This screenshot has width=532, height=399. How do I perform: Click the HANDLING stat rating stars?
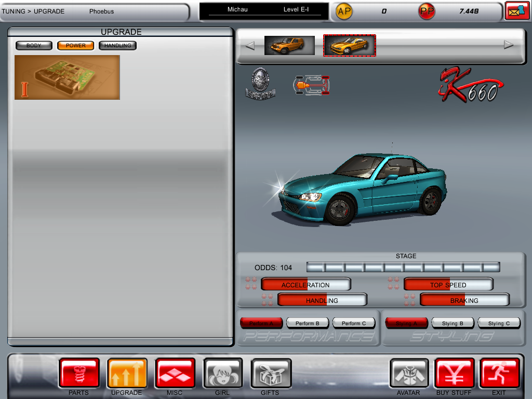[268, 300]
